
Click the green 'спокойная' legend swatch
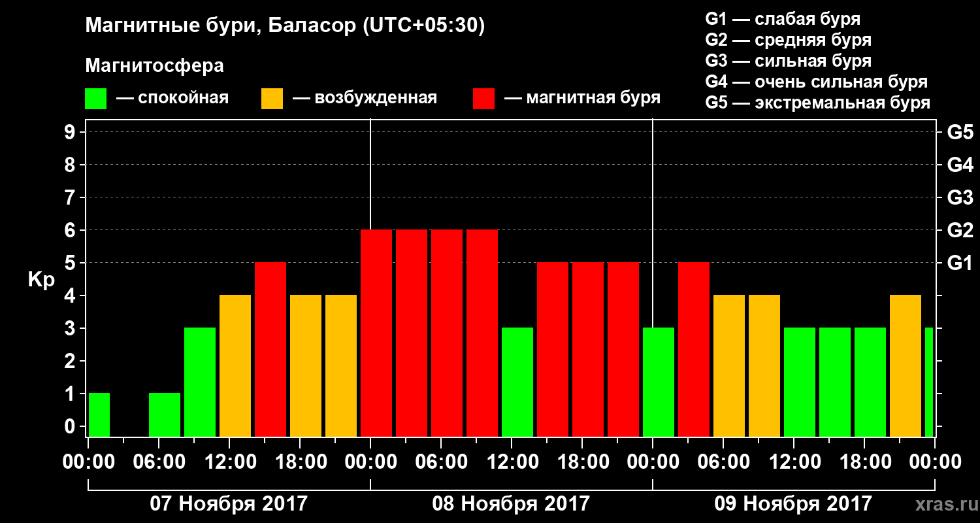coord(95,99)
